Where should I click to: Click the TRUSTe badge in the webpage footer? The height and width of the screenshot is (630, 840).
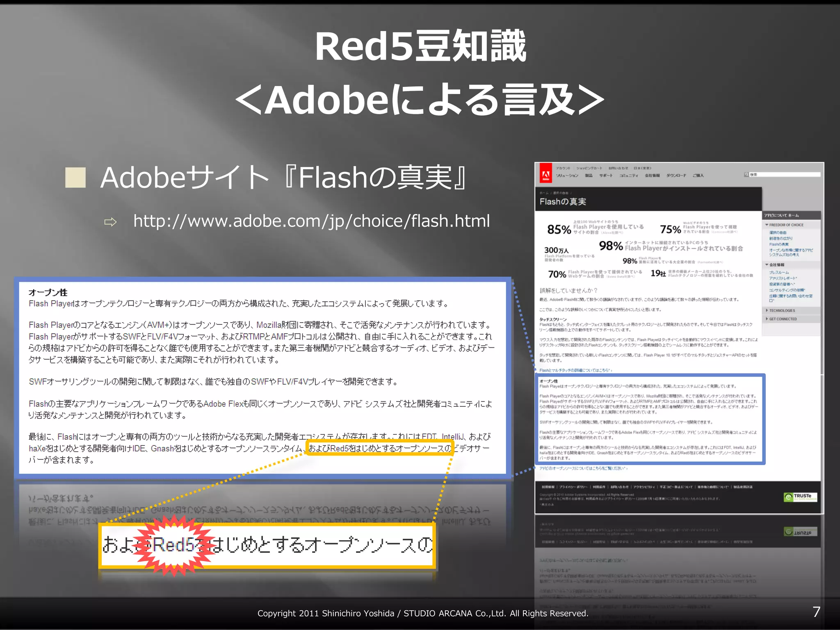pos(800,497)
